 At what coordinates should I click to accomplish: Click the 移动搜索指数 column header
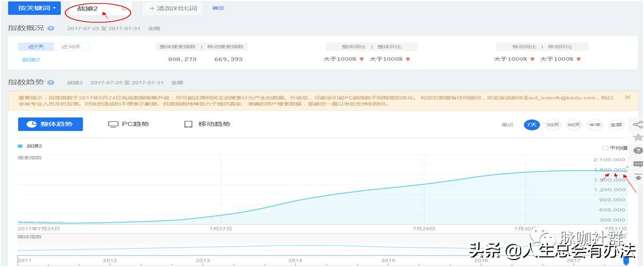tap(225, 47)
